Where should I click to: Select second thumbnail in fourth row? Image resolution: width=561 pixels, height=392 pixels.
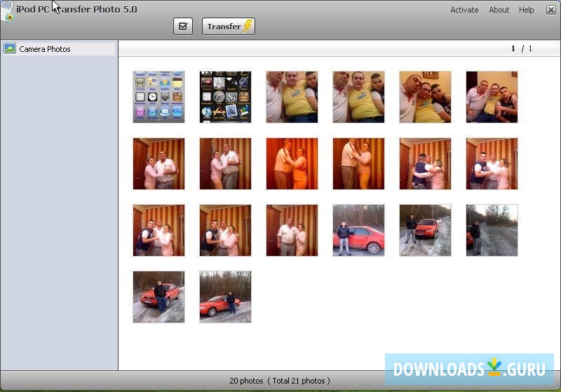[225, 297]
